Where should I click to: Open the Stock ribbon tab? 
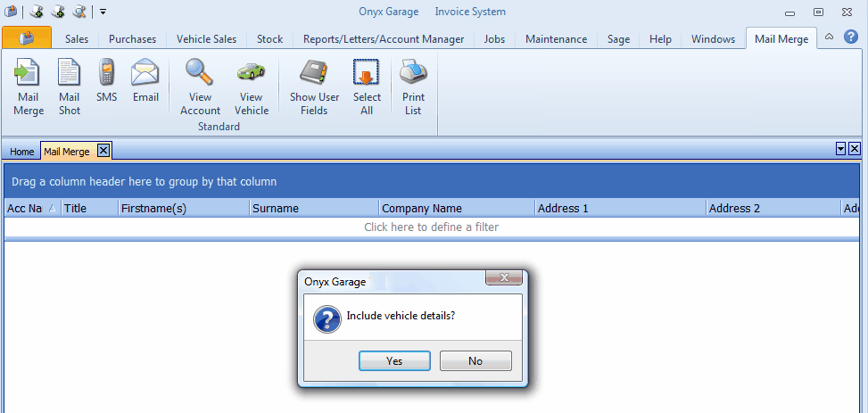click(269, 38)
